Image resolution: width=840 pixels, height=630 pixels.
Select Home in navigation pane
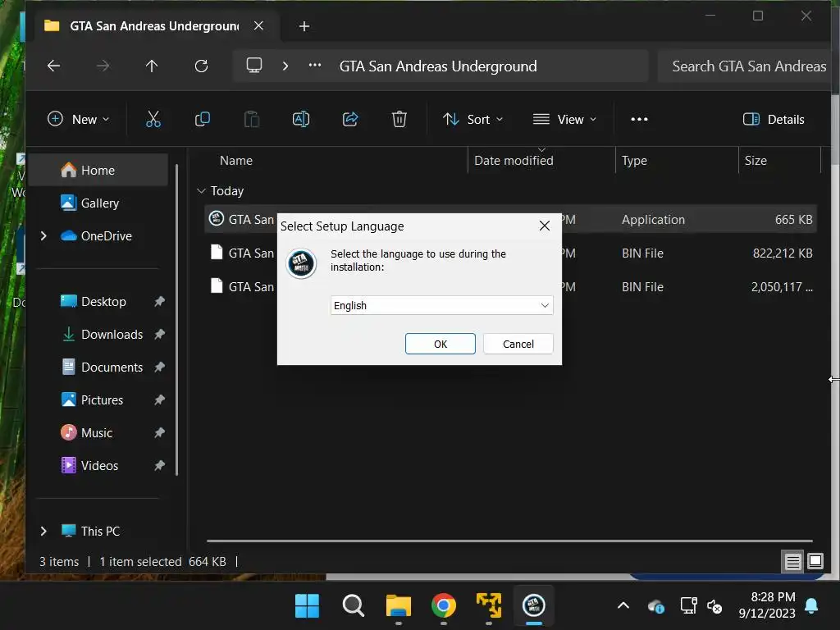click(x=98, y=171)
